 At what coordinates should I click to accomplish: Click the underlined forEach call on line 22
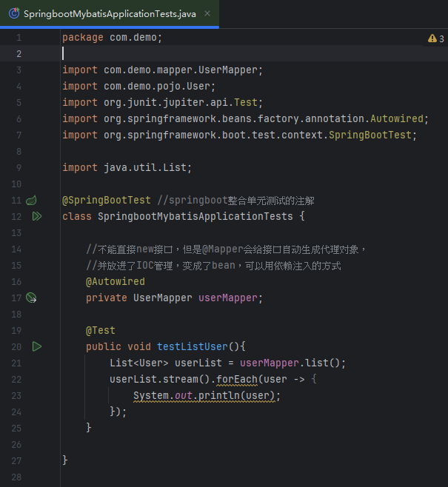237,380
